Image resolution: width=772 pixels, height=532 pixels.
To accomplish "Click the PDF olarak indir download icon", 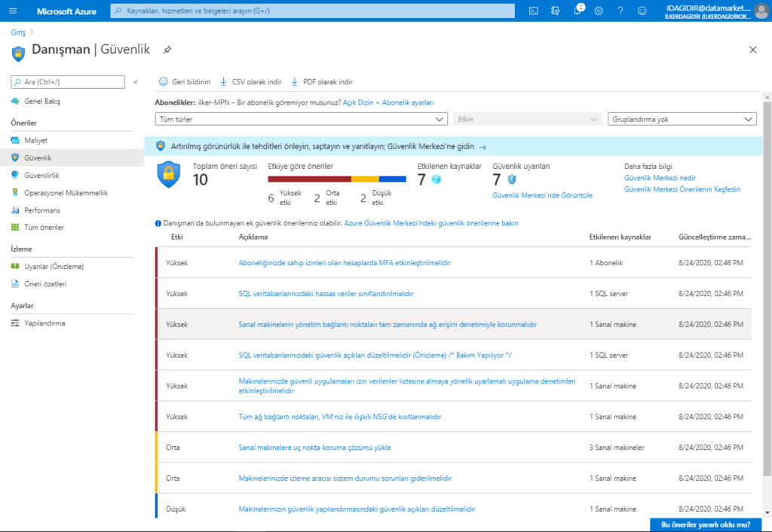I will pos(295,81).
